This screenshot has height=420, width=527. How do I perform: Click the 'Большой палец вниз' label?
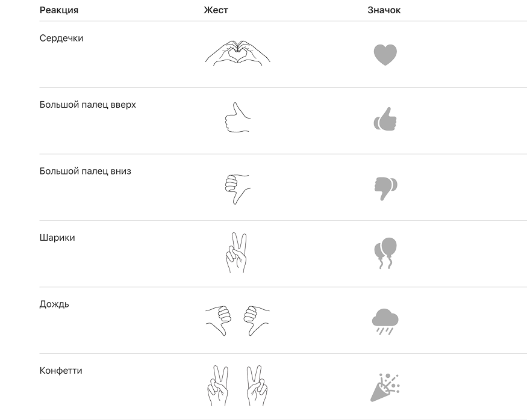(x=86, y=171)
